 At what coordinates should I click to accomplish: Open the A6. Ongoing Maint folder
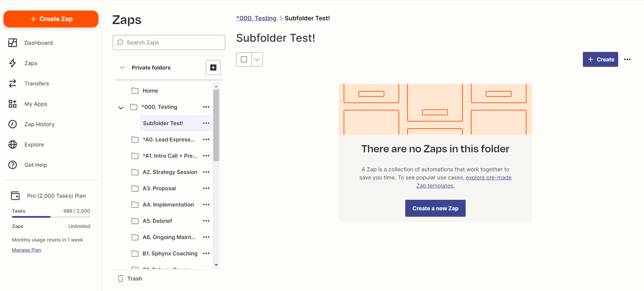(x=169, y=237)
